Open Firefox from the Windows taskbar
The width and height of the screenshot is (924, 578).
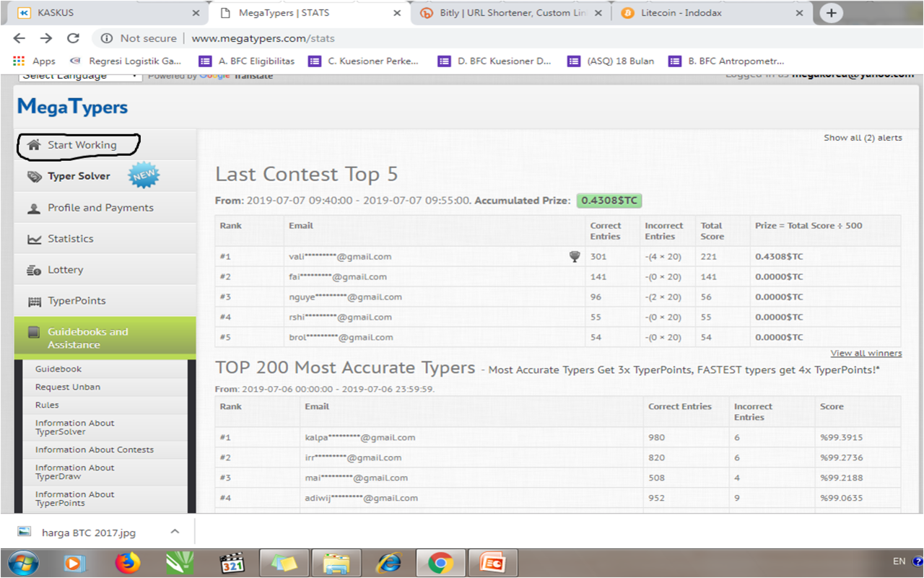click(128, 563)
